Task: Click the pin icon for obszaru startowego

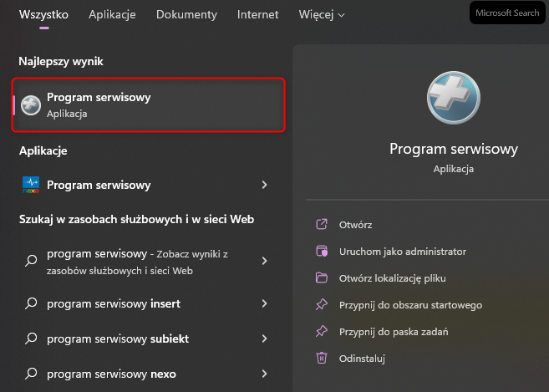Action: click(321, 305)
